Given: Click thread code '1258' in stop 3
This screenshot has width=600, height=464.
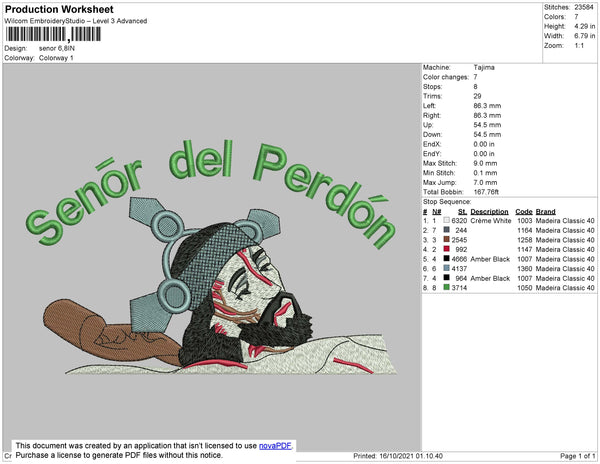Looking at the screenshot, I should (525, 240).
